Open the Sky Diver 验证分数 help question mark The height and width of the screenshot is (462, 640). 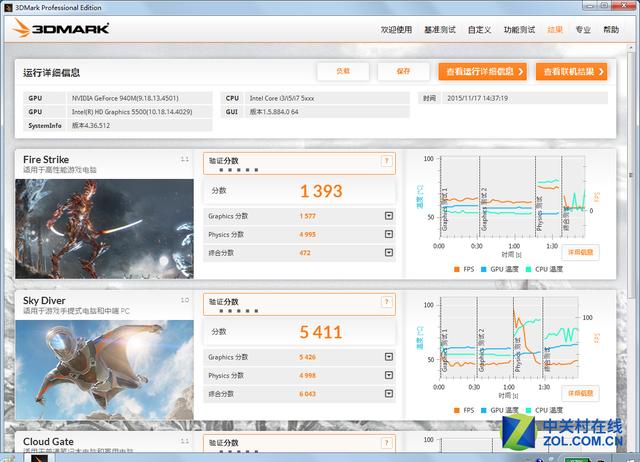click(x=387, y=302)
